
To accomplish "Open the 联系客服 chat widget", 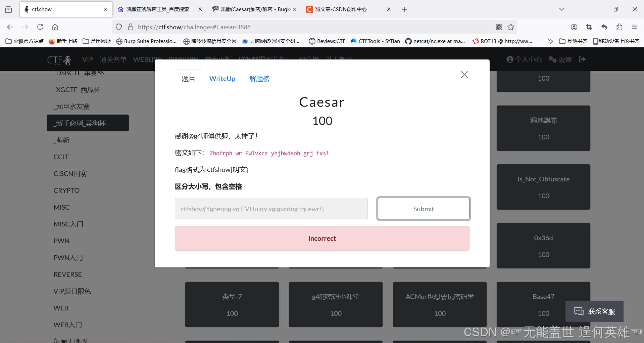I will (594, 311).
